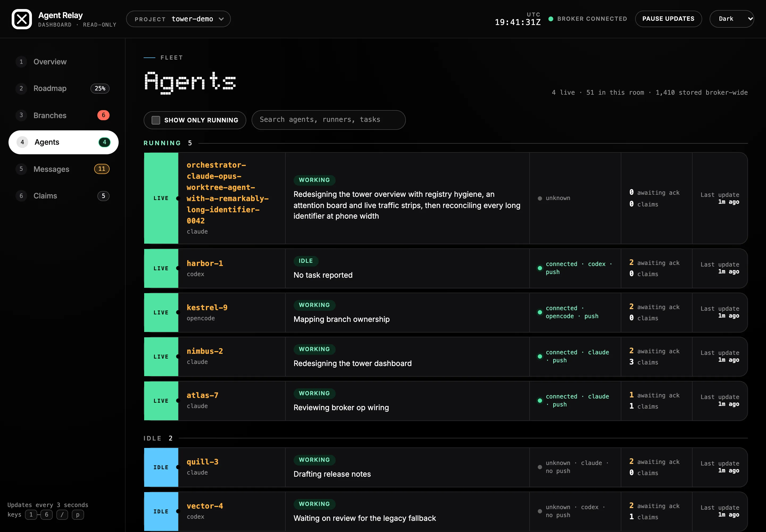Image resolution: width=766 pixels, height=532 pixels.
Task: Click the IDLE 2 group header
Action: pyautogui.click(x=158, y=438)
